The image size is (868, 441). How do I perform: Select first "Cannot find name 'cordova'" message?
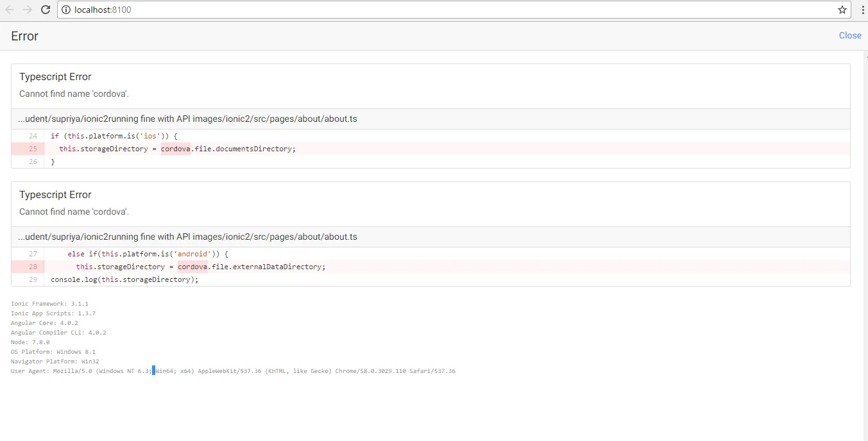point(74,94)
